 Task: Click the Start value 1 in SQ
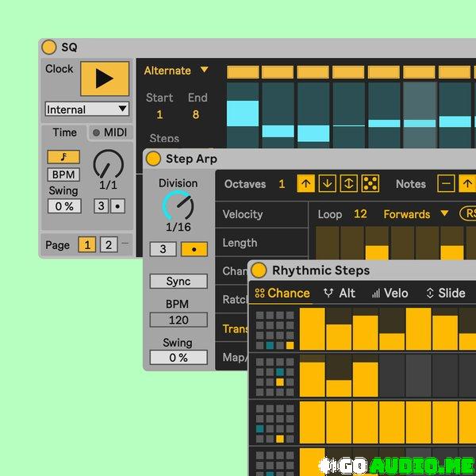(159, 114)
